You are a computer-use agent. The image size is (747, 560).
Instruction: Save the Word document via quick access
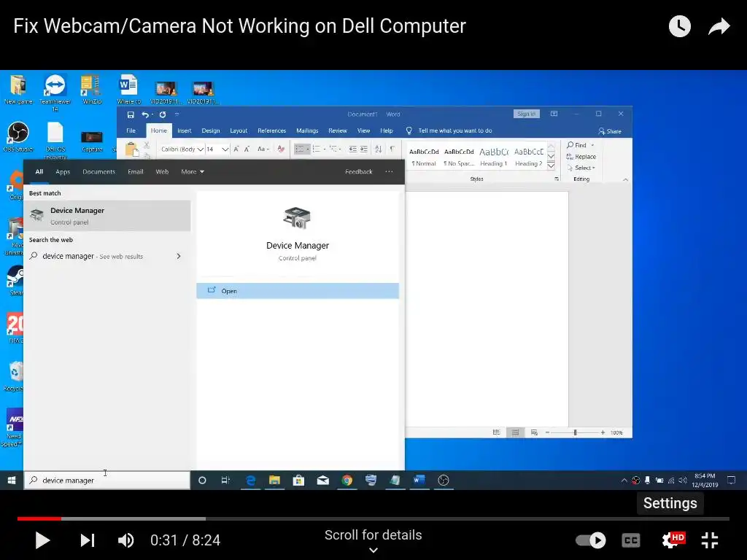pyautogui.click(x=131, y=114)
